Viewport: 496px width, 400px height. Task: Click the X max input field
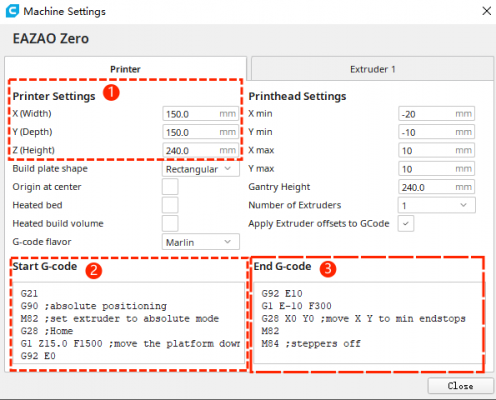[x=436, y=150]
